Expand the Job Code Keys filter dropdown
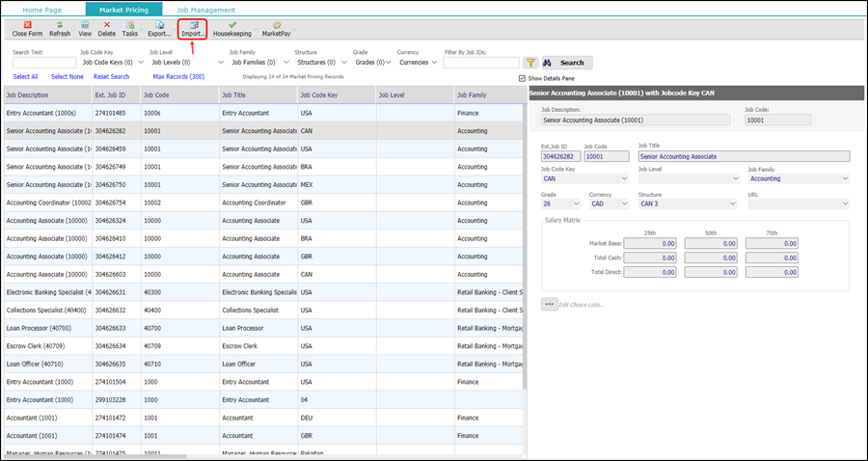Viewport: 868px width, 461px height. (113, 63)
